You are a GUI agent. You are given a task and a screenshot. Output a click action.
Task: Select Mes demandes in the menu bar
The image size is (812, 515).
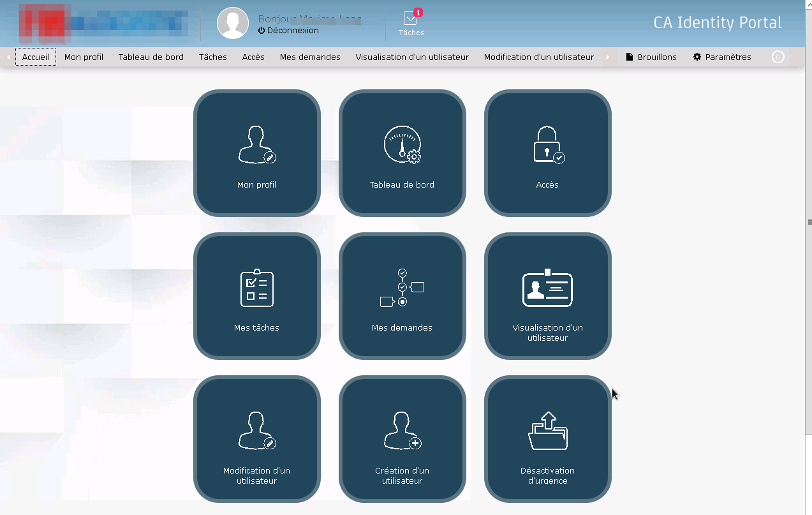pos(310,57)
